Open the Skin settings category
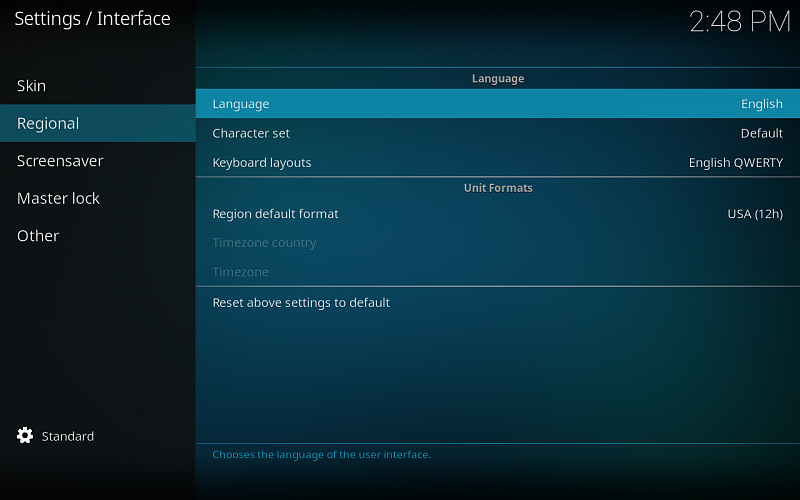The height and width of the screenshot is (500, 800). pyautogui.click(x=97, y=86)
